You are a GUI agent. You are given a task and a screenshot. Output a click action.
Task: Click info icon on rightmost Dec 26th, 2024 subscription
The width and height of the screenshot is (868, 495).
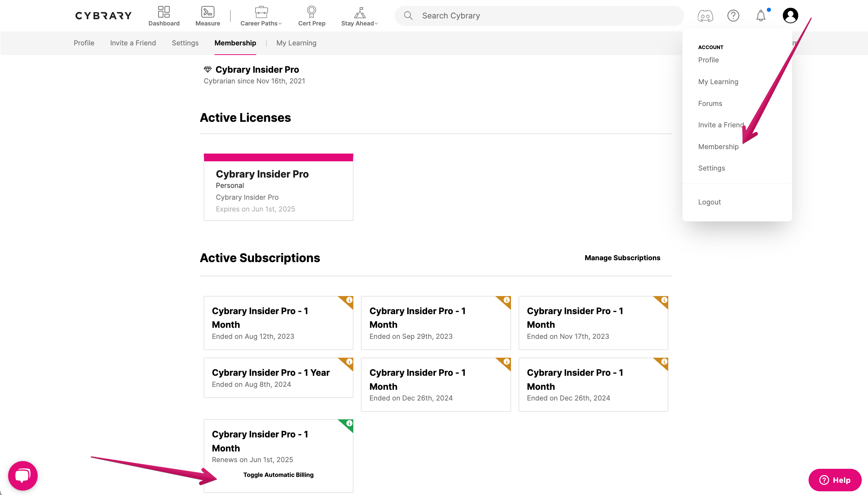tap(664, 362)
